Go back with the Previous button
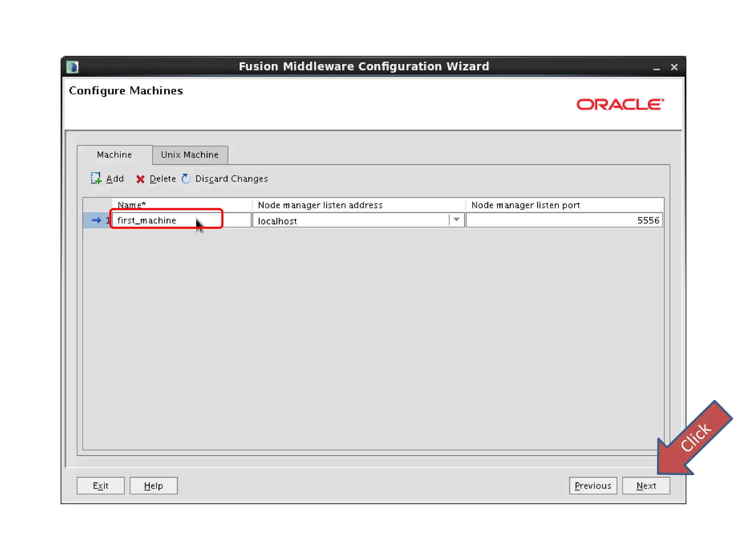This screenshot has width=747, height=560. click(x=593, y=486)
